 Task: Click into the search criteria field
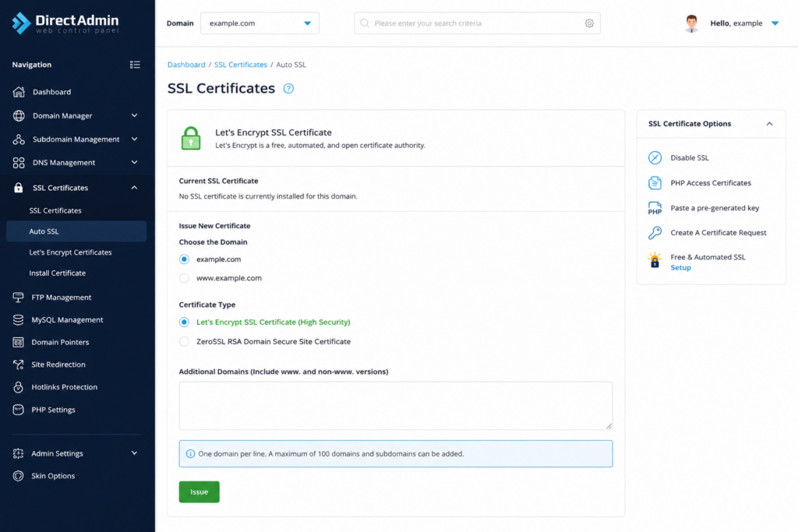(477, 23)
